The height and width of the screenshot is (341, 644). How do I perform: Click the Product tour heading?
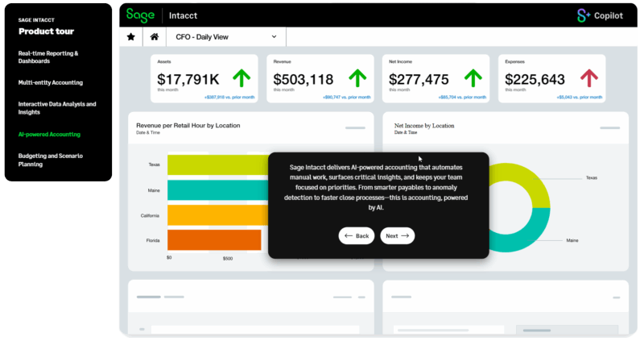[x=47, y=31]
